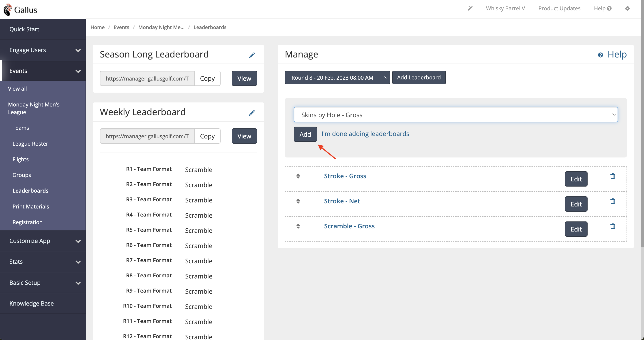Copy the Weekly Leaderboard URL

point(207,136)
